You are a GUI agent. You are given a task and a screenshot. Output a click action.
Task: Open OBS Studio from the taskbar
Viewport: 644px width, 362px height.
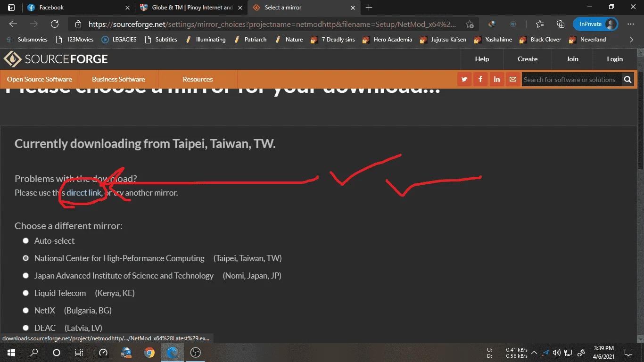[196, 353]
